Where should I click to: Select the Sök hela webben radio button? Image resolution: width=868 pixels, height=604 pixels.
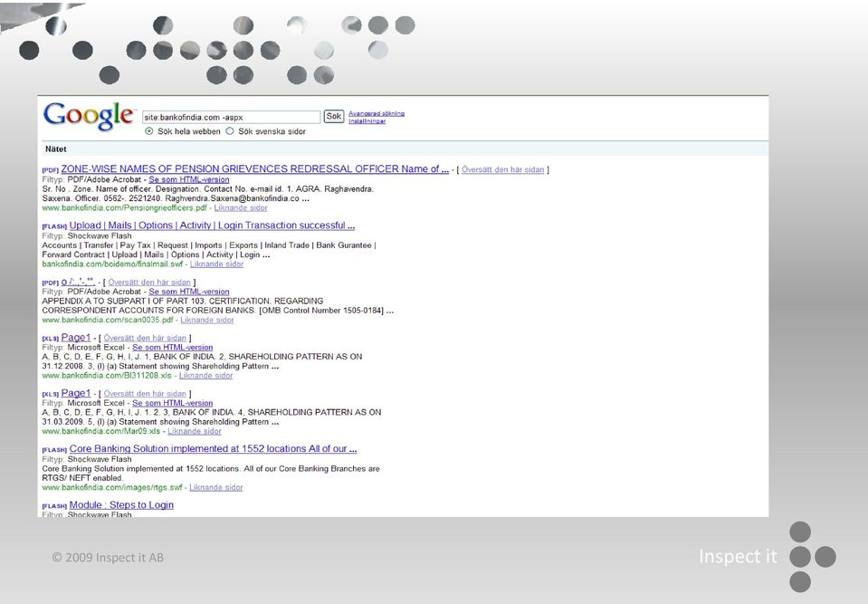(149, 131)
